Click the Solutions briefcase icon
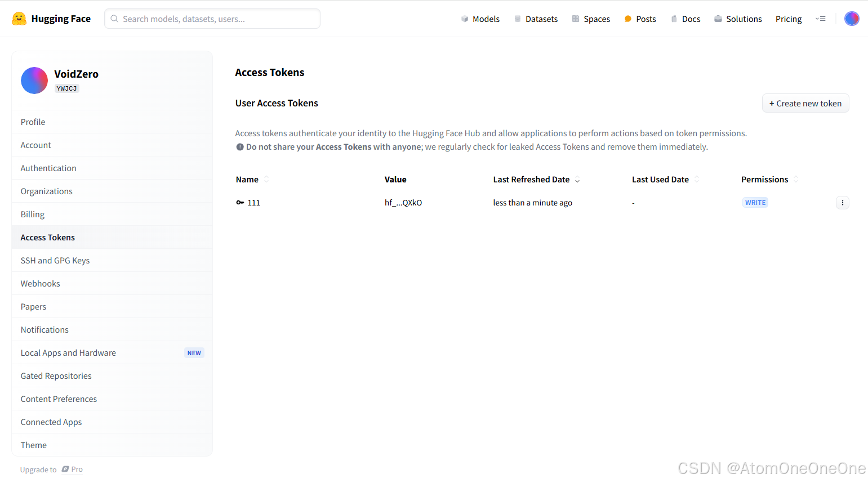The image size is (868, 483). 718,19
